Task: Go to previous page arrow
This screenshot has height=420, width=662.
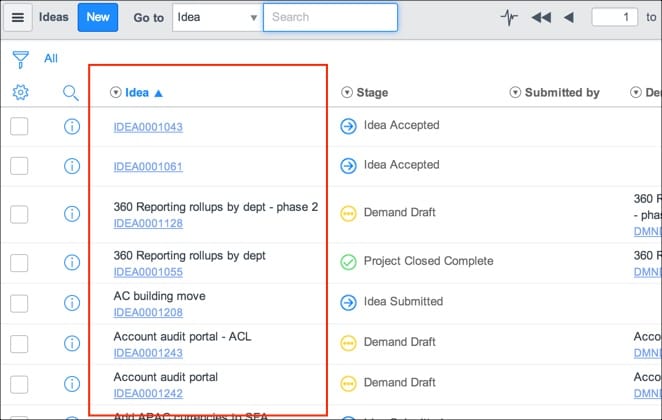Action: 568,17
